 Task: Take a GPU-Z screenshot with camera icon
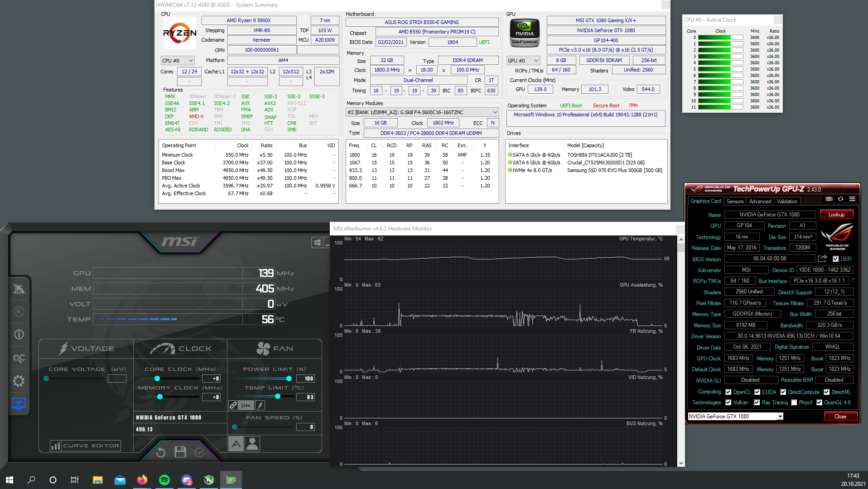click(829, 199)
